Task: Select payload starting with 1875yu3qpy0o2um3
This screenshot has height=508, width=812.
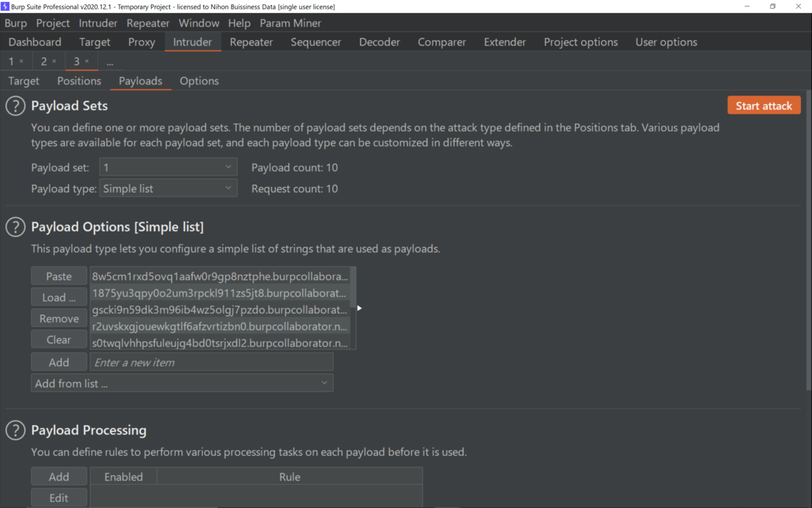Action: pos(220,293)
